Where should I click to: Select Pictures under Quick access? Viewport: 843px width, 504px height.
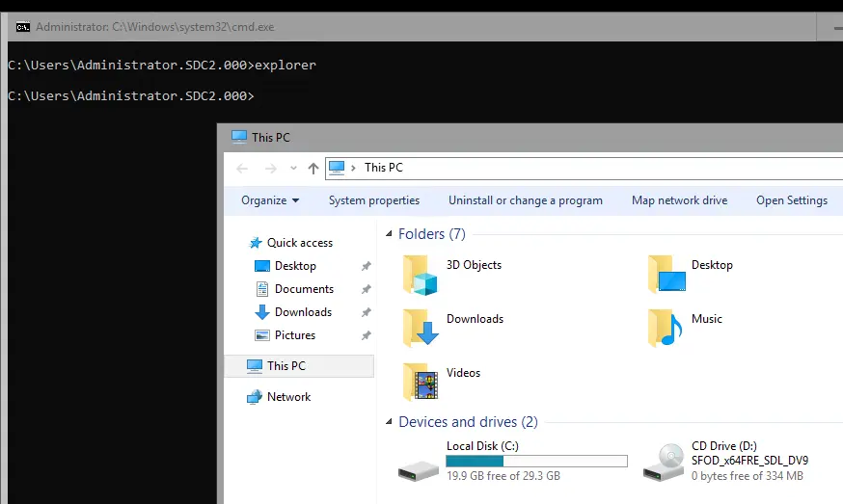294,335
